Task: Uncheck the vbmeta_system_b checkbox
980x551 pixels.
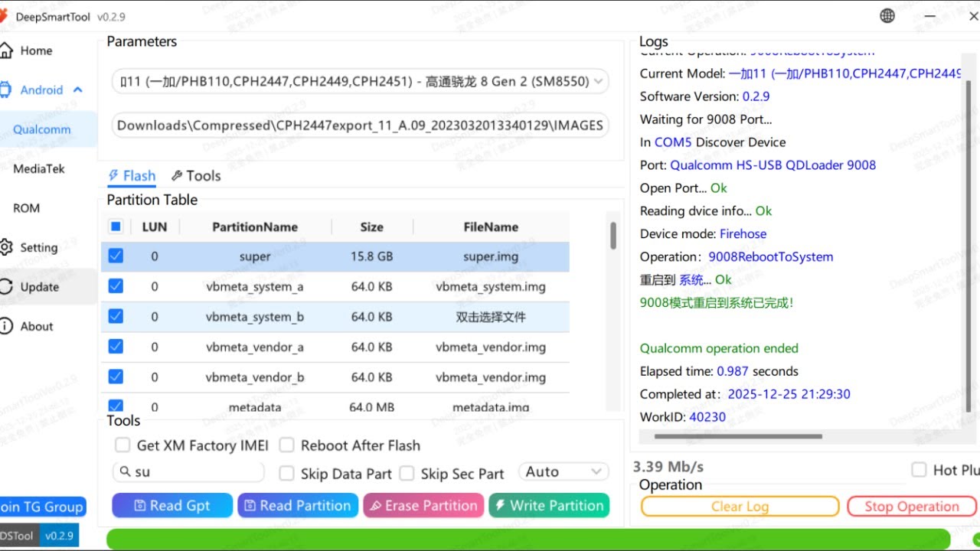Action: pyautogui.click(x=116, y=316)
